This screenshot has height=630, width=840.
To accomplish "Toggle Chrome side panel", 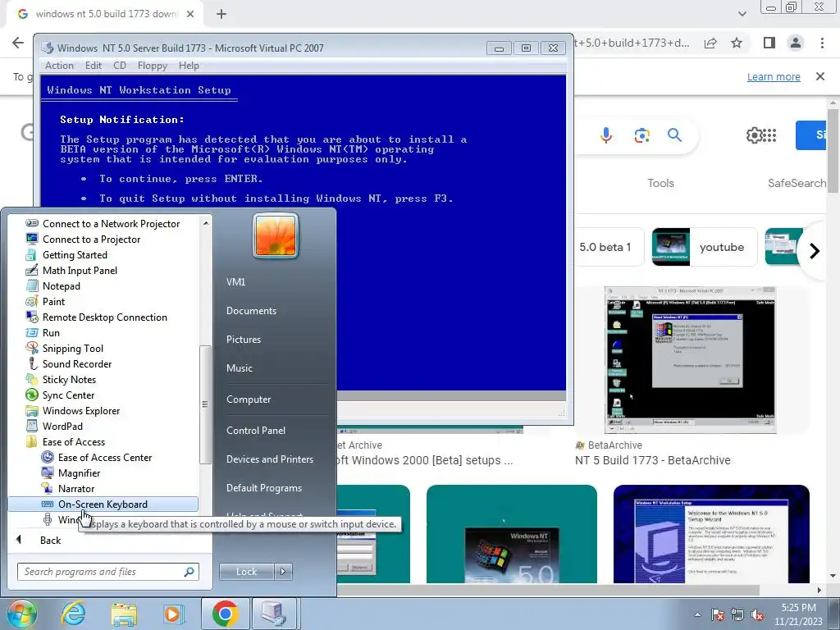I will 769,43.
